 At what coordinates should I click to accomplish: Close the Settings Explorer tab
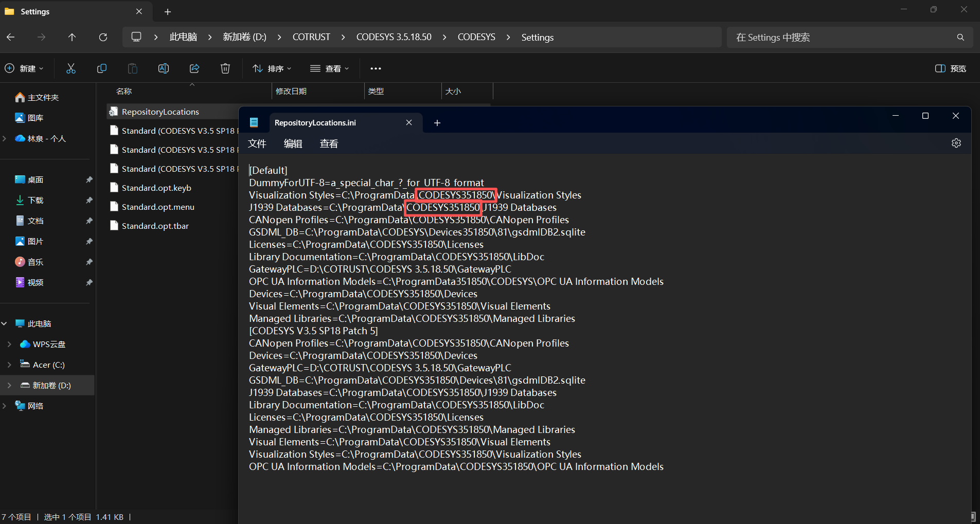click(x=139, y=11)
